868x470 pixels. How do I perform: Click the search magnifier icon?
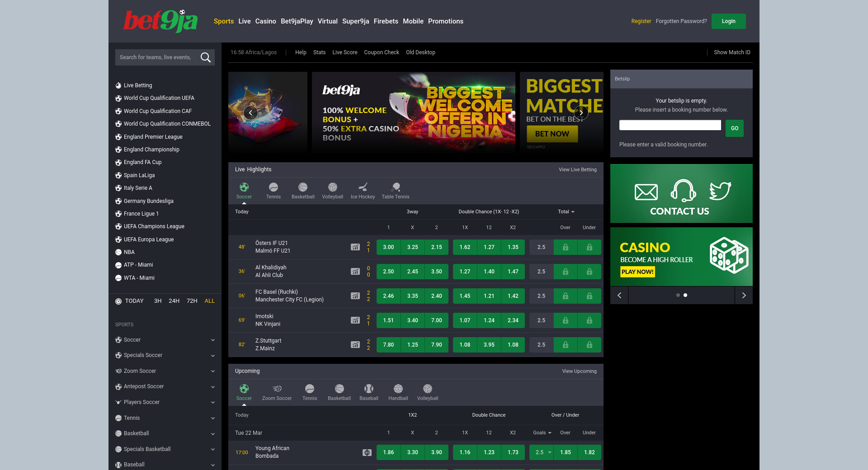click(x=205, y=57)
